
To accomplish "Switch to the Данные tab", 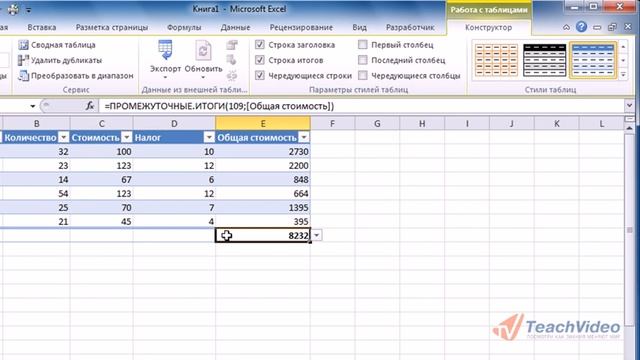I will coord(236,27).
